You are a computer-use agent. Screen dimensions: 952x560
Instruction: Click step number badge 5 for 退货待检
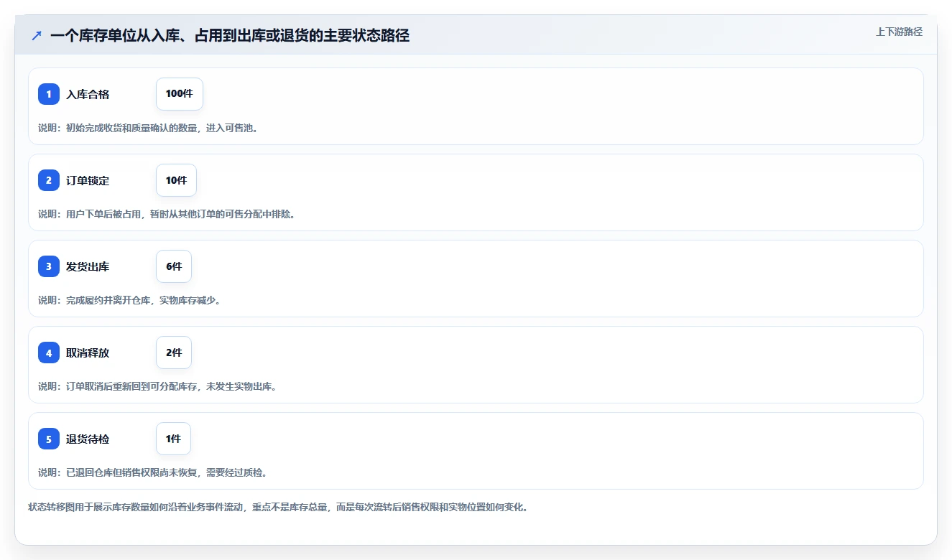[x=49, y=439]
